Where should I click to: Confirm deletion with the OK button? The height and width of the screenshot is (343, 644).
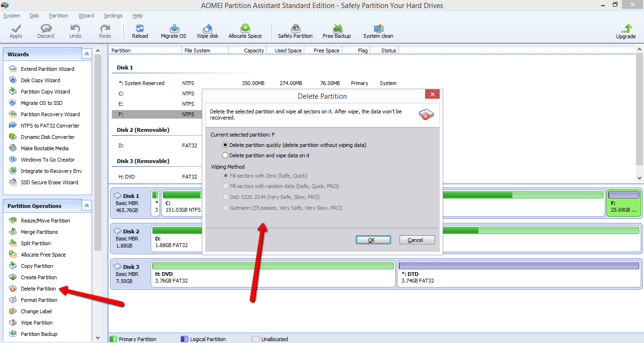[x=373, y=240]
